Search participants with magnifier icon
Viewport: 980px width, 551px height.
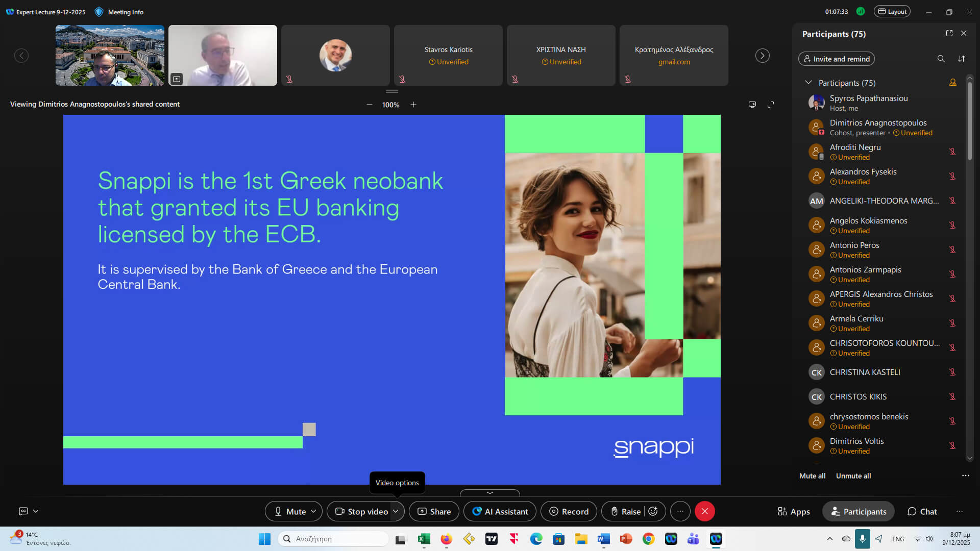point(941,59)
